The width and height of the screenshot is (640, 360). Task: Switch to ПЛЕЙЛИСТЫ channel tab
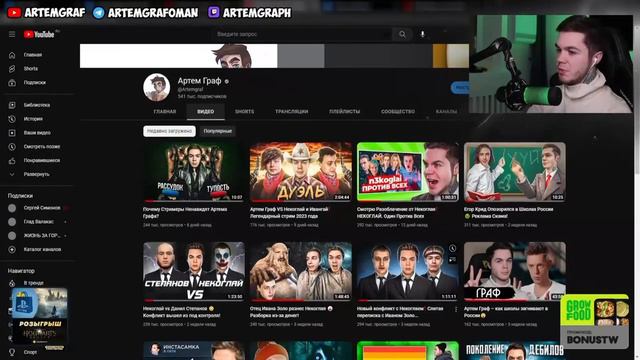point(344,111)
